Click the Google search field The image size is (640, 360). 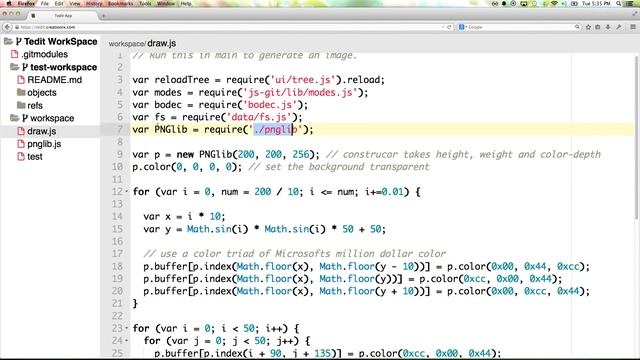coord(518,27)
